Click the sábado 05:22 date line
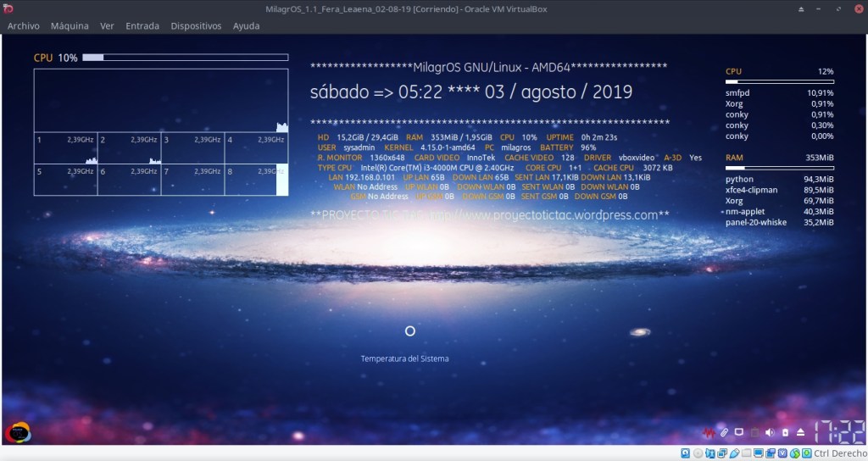The width and height of the screenshot is (868, 461). (471, 92)
